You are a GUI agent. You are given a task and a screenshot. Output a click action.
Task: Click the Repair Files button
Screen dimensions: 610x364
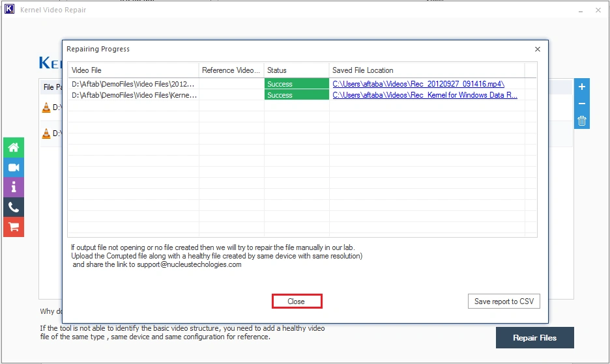click(x=534, y=337)
